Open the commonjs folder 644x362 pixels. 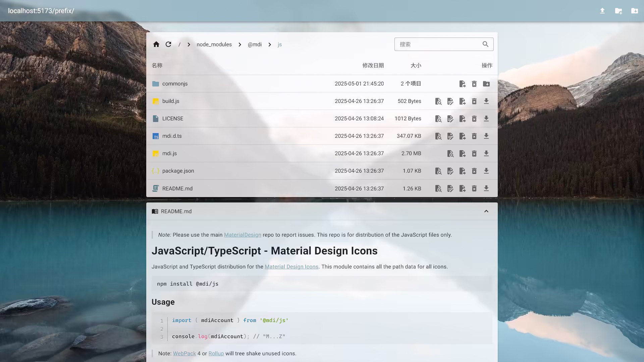175,84
